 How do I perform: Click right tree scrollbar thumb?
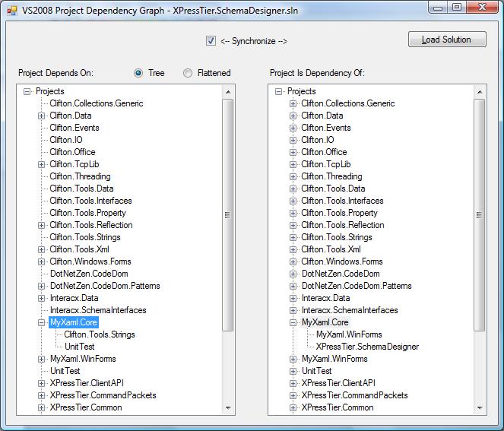(x=480, y=214)
